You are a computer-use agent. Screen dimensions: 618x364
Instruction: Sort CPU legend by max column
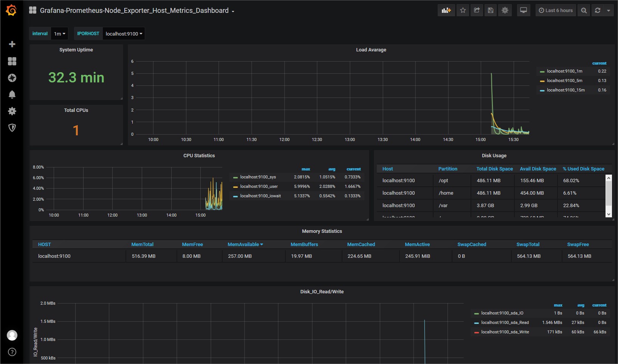(x=306, y=169)
